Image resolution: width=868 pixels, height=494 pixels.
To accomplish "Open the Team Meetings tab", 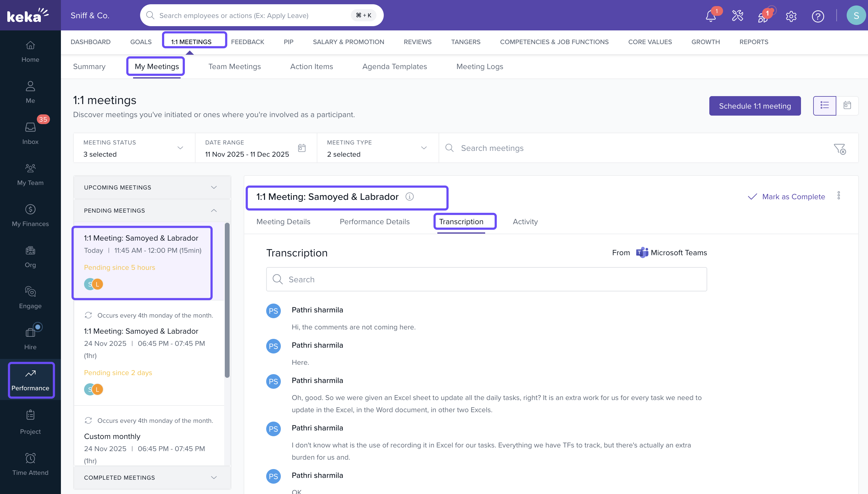I will (x=234, y=67).
